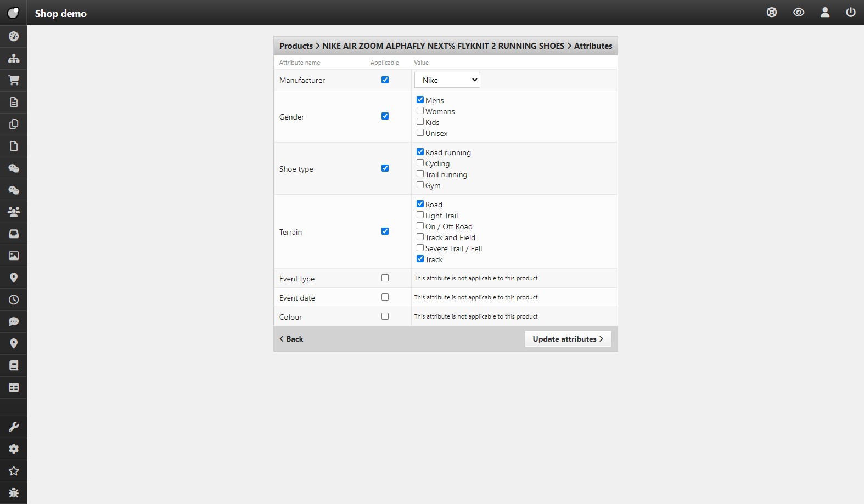Viewport: 864px width, 504px height.
Task: Click the bug icon at sidebar bottom
Action: pos(14,492)
